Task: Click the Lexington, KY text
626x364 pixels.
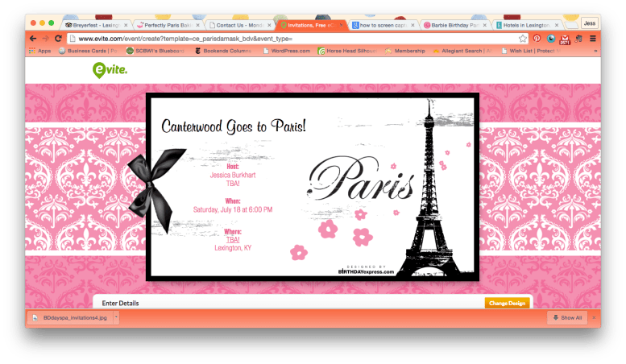Action: (233, 248)
